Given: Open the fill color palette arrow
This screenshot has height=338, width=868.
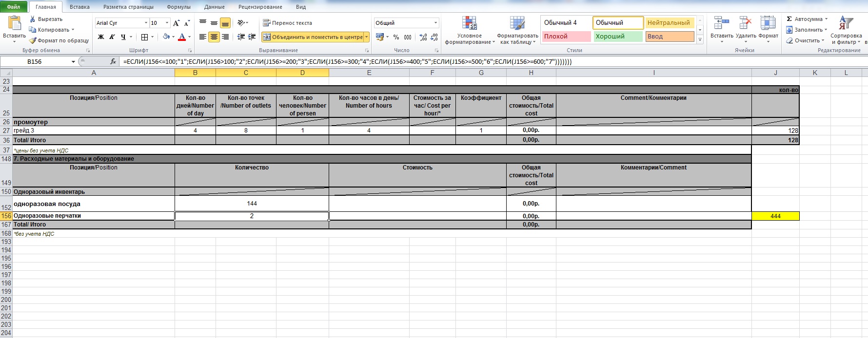Looking at the screenshot, I should [173, 37].
